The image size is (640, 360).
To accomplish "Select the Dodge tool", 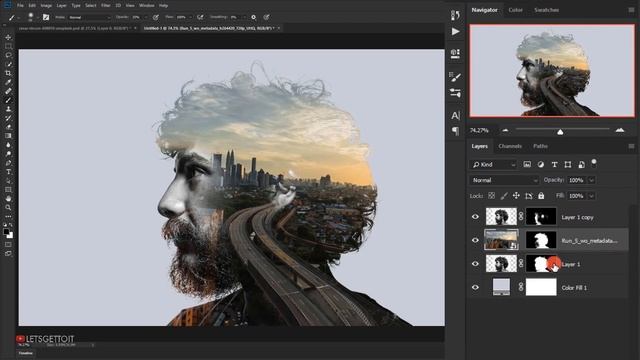I will click(8, 154).
